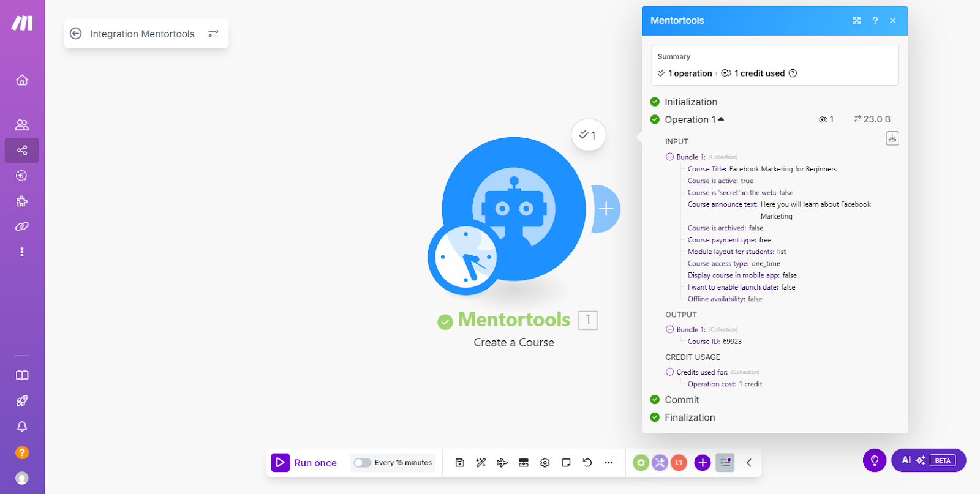Open the book icon resource hub
980x494 pixels.
pyautogui.click(x=22, y=375)
